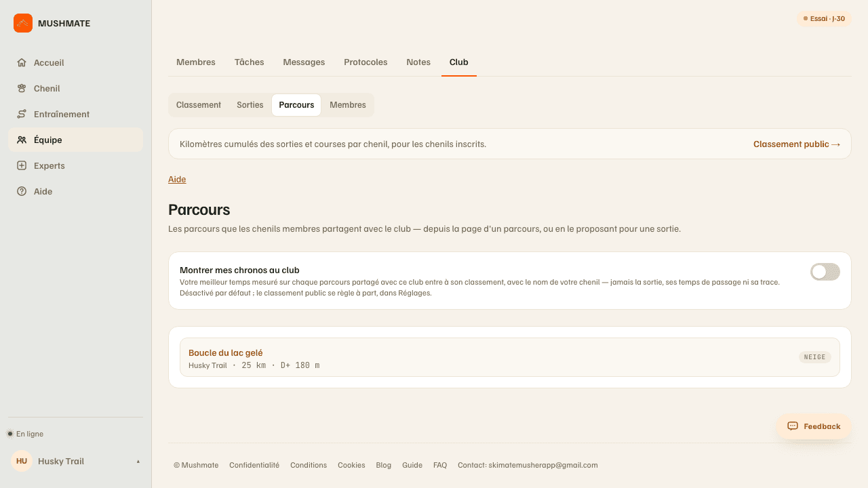Select the Parcours sub-tab
This screenshot has width=868, height=488.
click(x=296, y=105)
